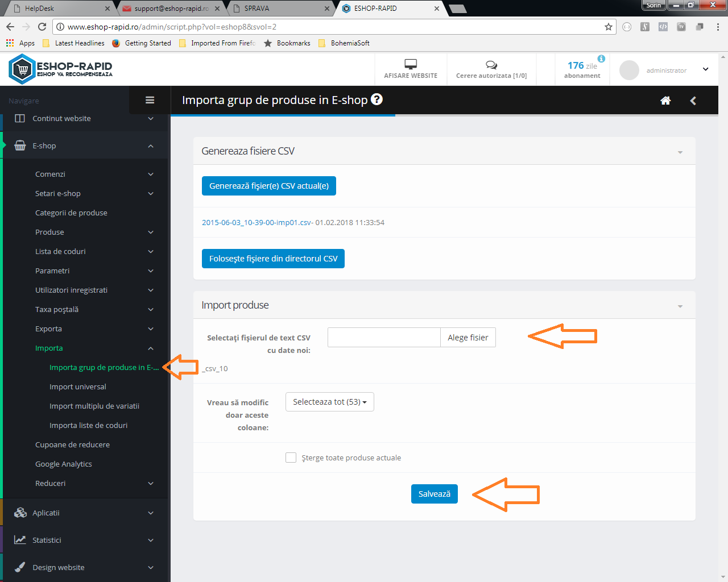Tick Șterge toate produse actuale checkbox
The width and height of the screenshot is (728, 582).
(x=291, y=458)
